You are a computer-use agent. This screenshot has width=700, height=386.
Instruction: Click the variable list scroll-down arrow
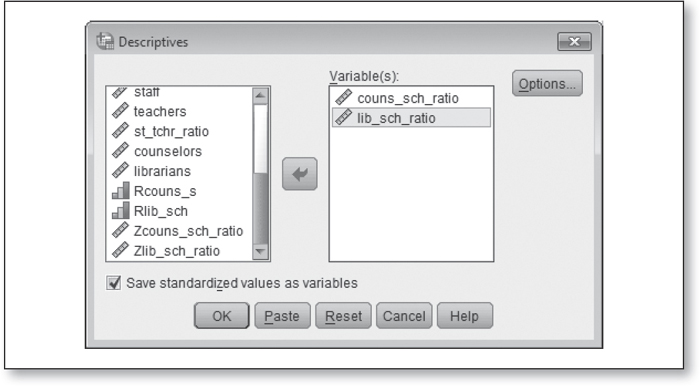click(x=260, y=251)
